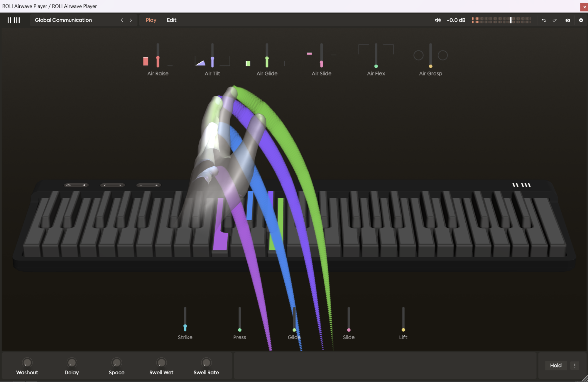Click the green Air Glide square icon
The image size is (588, 382).
(x=248, y=64)
